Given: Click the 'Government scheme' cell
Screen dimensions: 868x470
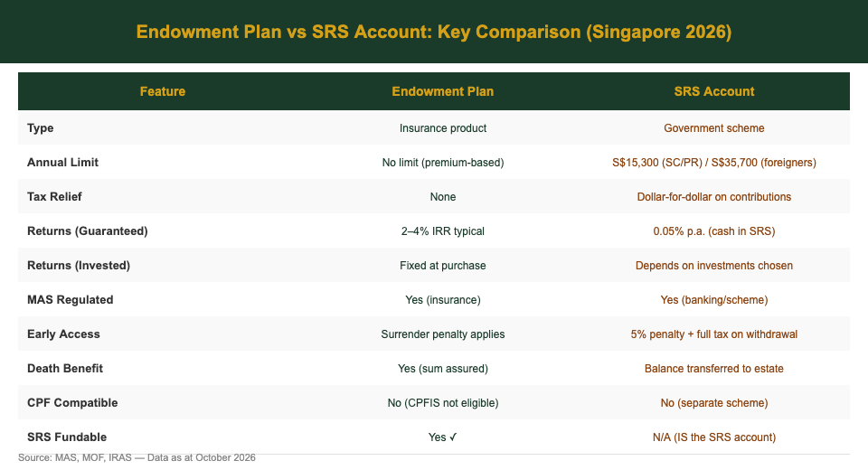Looking at the screenshot, I should point(714,127).
